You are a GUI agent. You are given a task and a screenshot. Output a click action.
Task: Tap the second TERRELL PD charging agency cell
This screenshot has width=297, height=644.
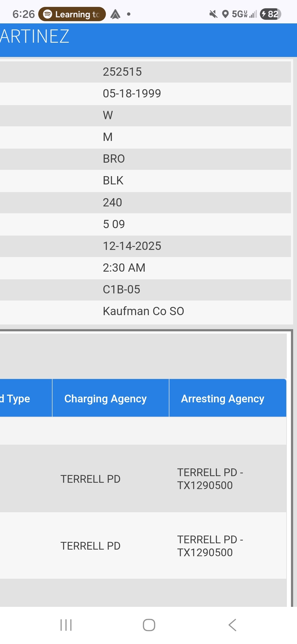pyautogui.click(x=90, y=546)
